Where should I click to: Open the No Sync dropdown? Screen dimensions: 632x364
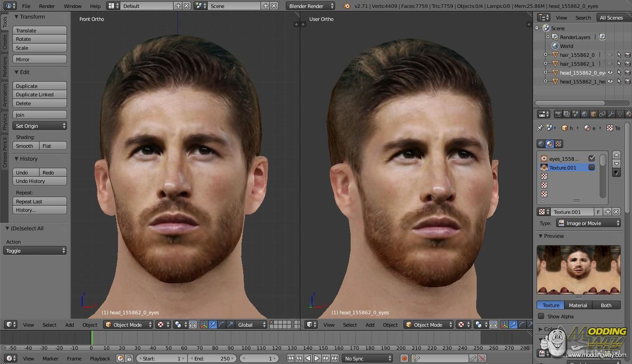367,358
